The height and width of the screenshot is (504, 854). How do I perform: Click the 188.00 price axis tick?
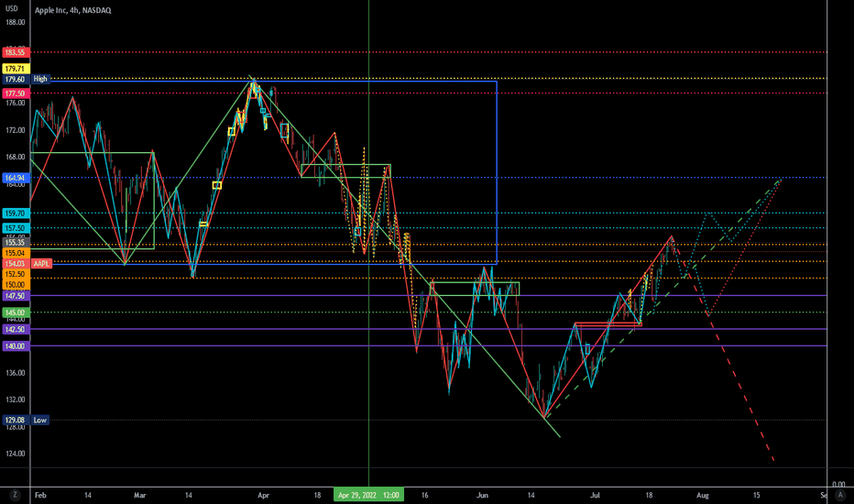pos(16,22)
